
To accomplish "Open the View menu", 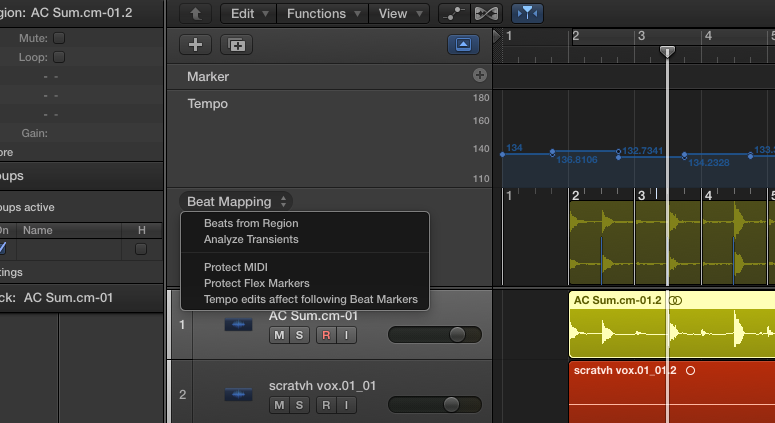I will point(399,13).
